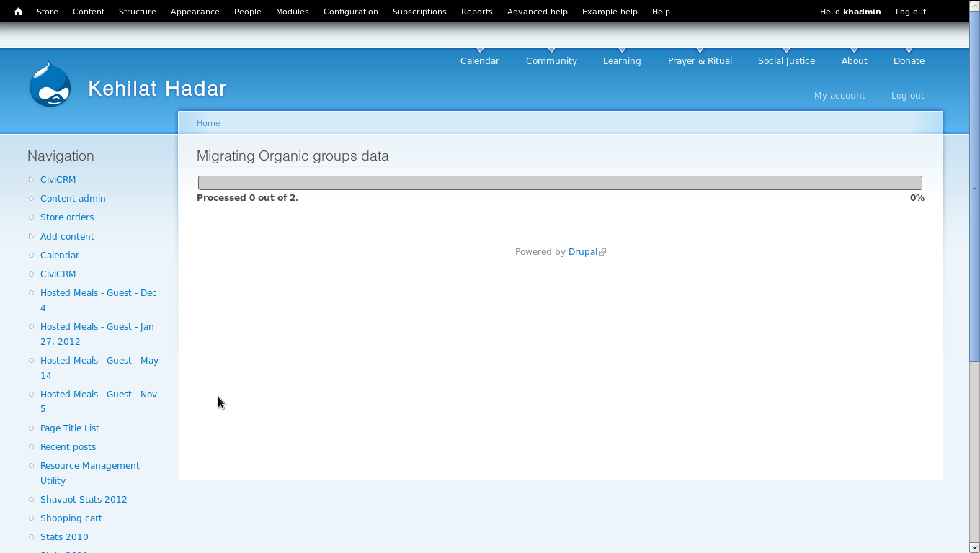Expand the CiviCRM navigation triangle
Image resolution: width=980 pixels, height=553 pixels.
pyautogui.click(x=32, y=179)
